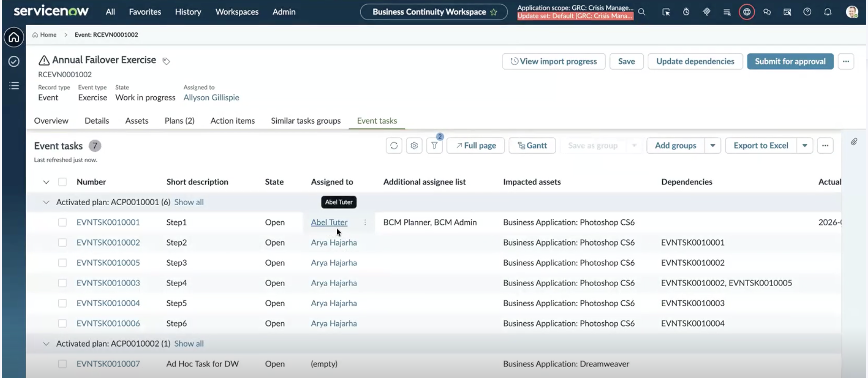Viewport: 868px width, 378px height.
Task: Open the Add groups dropdown arrow
Action: [x=712, y=145]
